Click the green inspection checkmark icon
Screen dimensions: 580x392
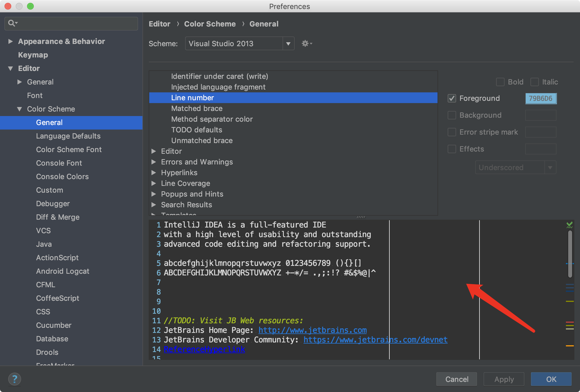click(569, 225)
